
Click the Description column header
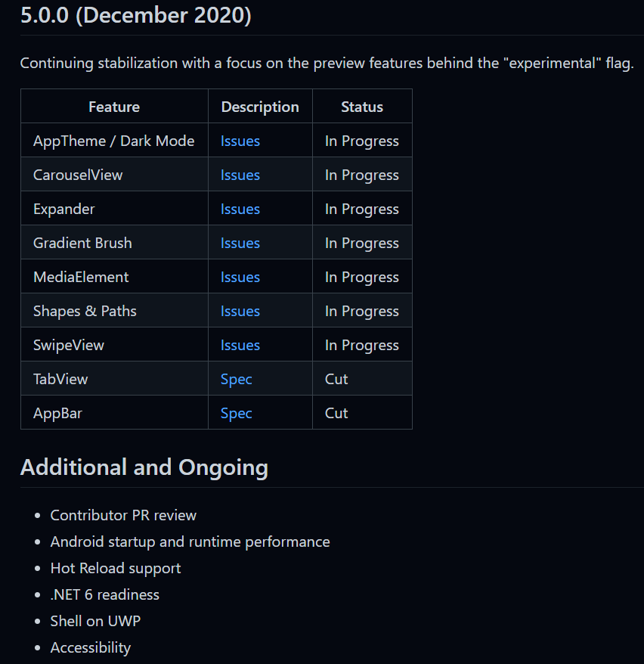pyautogui.click(x=260, y=107)
